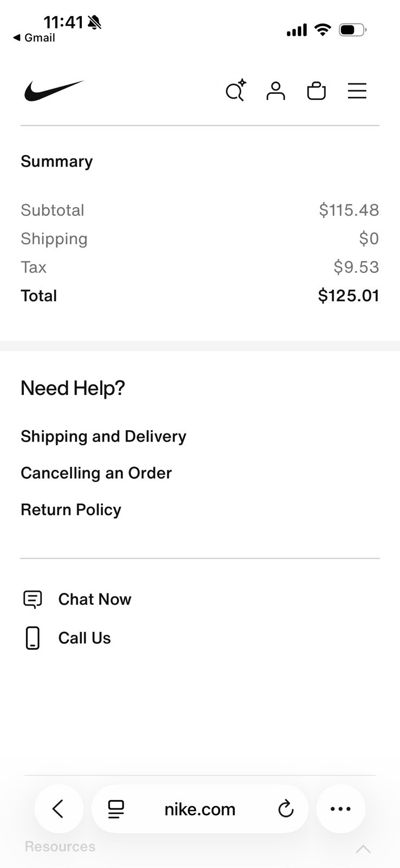The height and width of the screenshot is (868, 400).
Task: Tap the phone icon beside Call Us
Action: point(33,638)
